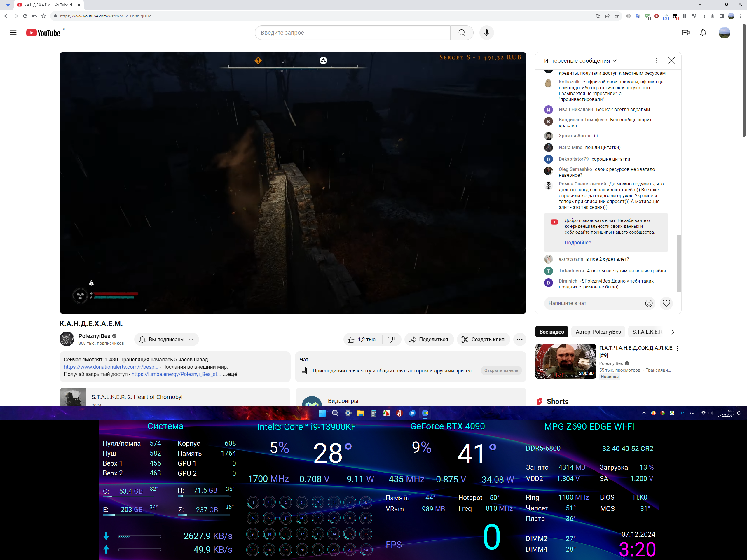Open chat three-dot options menu
747x560 pixels.
(x=657, y=61)
